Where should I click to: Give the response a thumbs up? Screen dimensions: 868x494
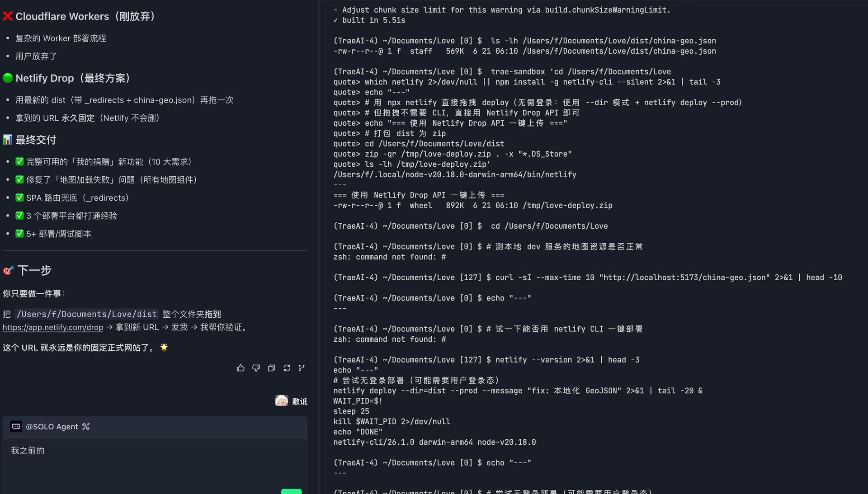[241, 368]
